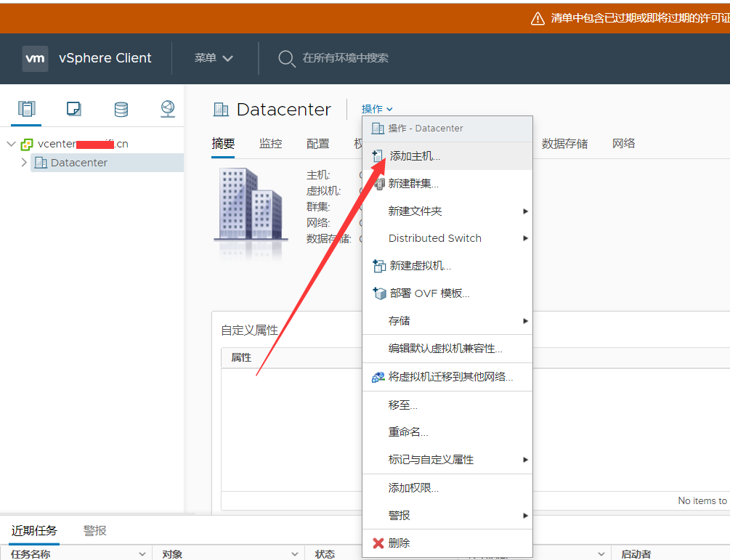This screenshot has width=730, height=560.
Task: Switch to the 配置 tab
Action: 318,144
